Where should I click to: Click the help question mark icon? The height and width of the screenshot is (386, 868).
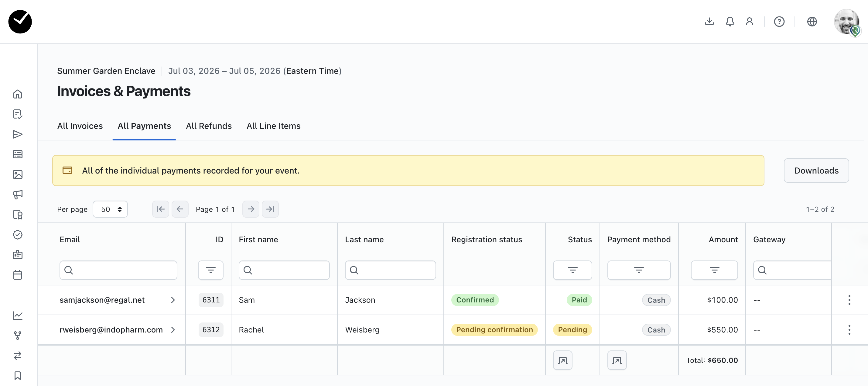click(779, 22)
